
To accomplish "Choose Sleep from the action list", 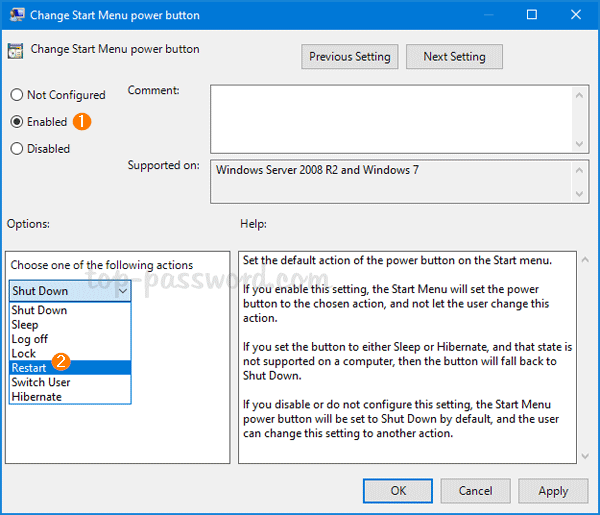I will click(x=26, y=325).
